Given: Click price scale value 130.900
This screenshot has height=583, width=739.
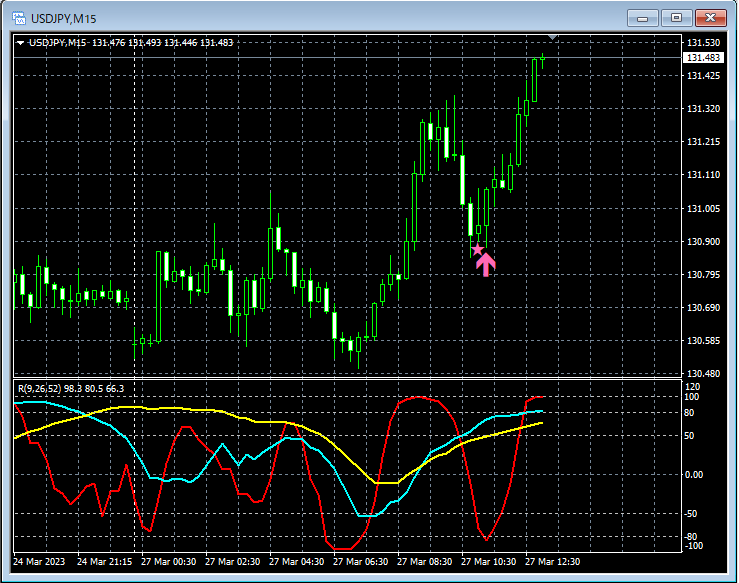Looking at the screenshot, I should 704,242.
